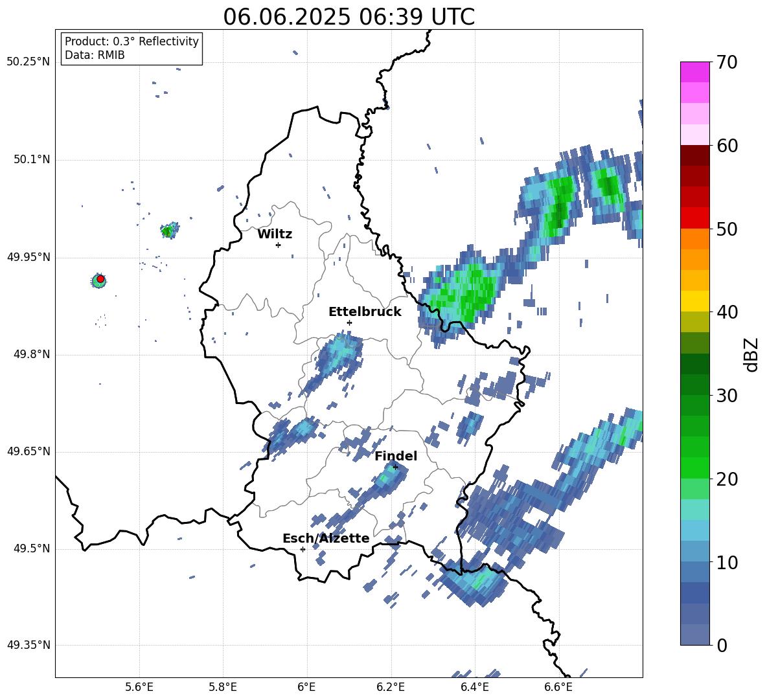Click the cross marker below Wiltz
The height and width of the screenshot is (700, 767).
pyautogui.click(x=278, y=245)
